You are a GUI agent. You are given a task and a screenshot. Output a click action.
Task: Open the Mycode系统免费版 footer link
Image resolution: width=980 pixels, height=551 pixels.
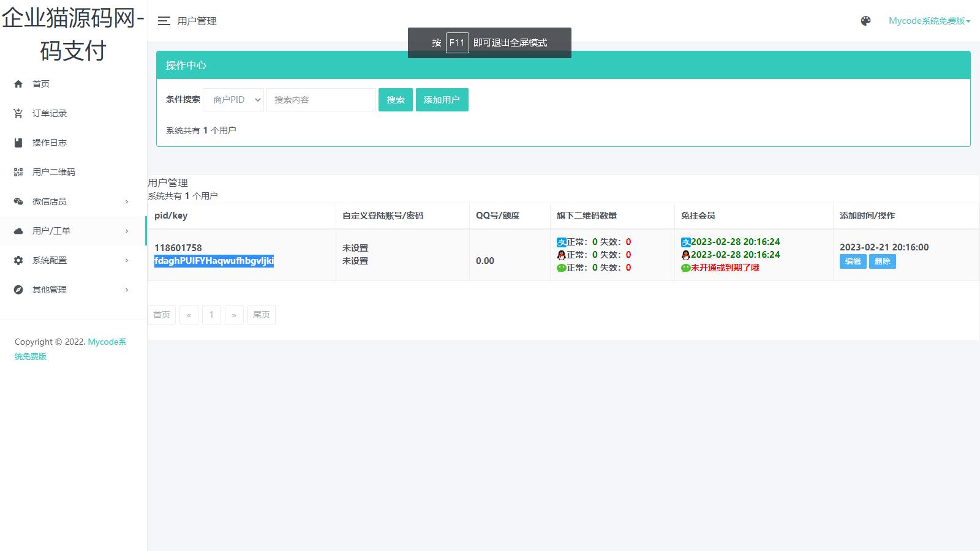tap(107, 342)
